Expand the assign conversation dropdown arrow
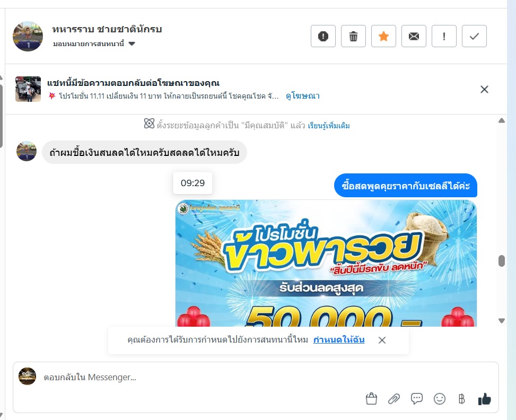516x420 pixels. point(132,44)
